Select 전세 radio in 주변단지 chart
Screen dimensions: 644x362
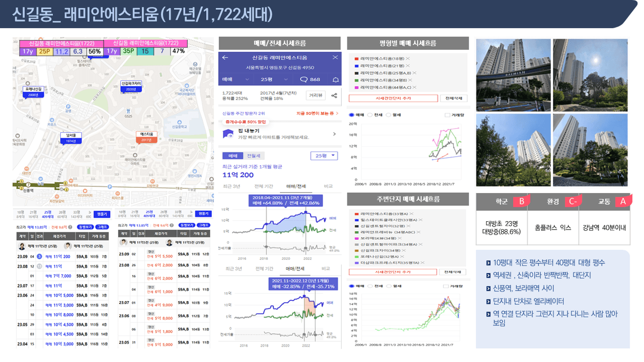point(370,286)
